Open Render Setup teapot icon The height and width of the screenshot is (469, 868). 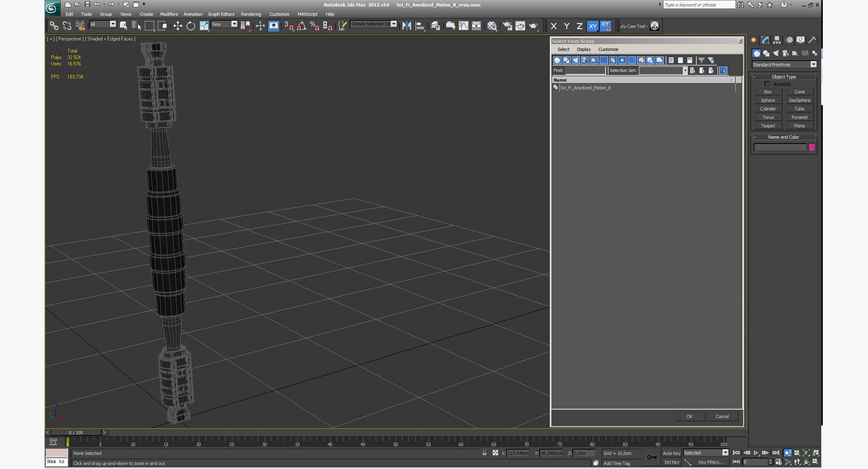506,26
